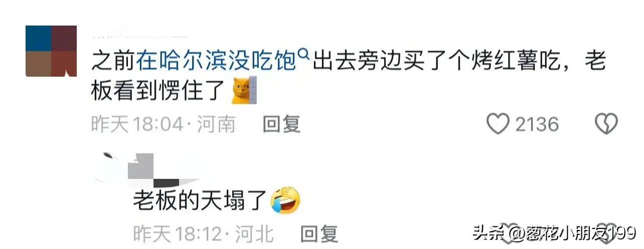The image size is (644, 249).
Task: Dislike the first comment with broken heart
Action: 606,124
